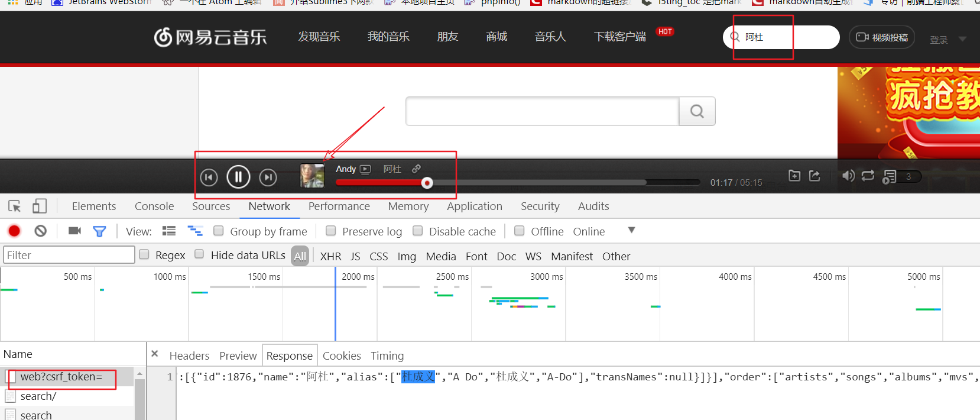The image size is (980, 420).
Task: Tick the Hide data URLs checkbox
Action: tap(200, 254)
